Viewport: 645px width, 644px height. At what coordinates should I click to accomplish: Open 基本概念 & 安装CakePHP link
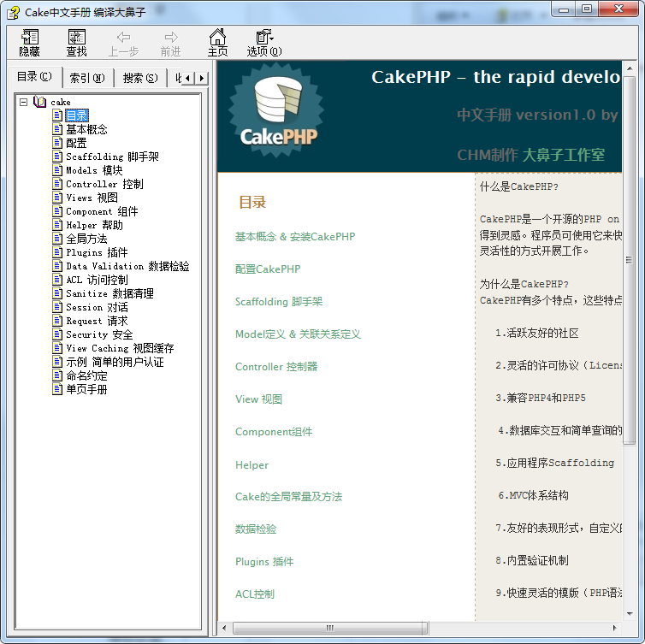click(x=294, y=237)
